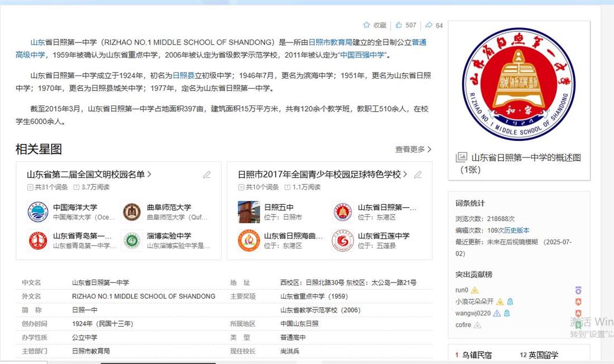
Task: Select the 日照市教育局 value in 主管部门 row
Action: coord(91,351)
